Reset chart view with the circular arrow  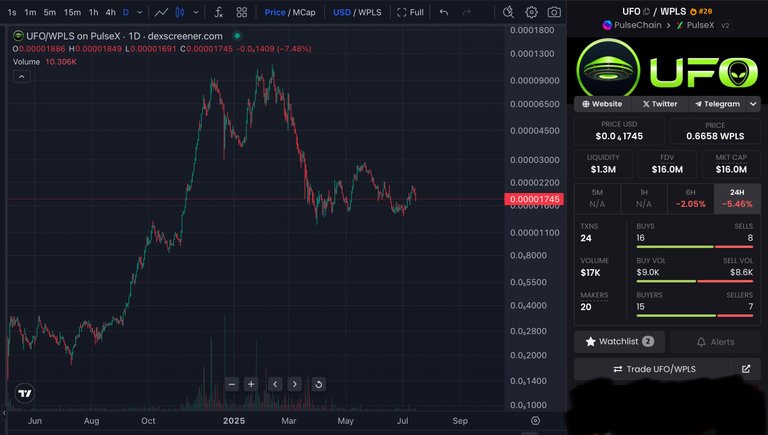coord(318,385)
